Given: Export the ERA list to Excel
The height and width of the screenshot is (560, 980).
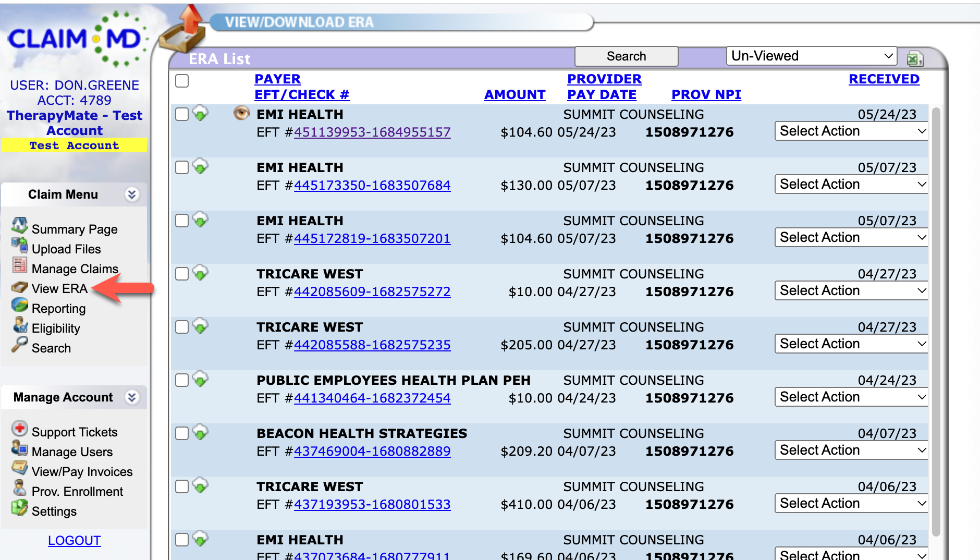Looking at the screenshot, I should 915,59.
